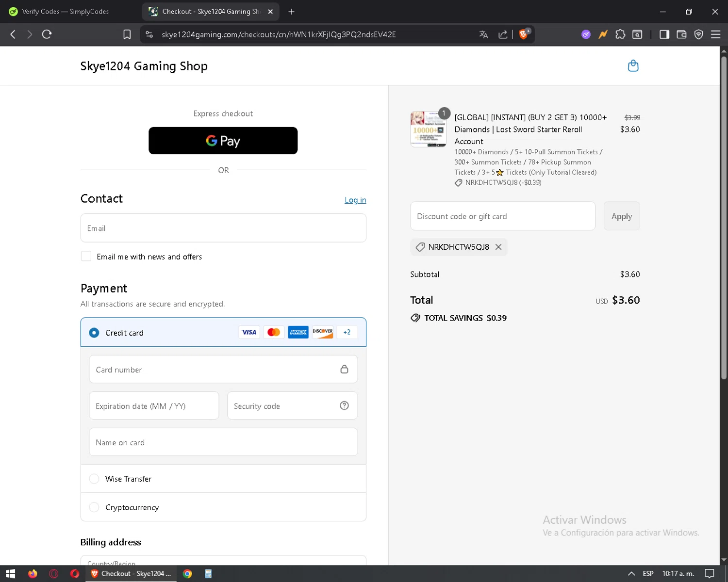Click the Brave Checkout taskbar item
This screenshot has width=728, height=582.
131,574
